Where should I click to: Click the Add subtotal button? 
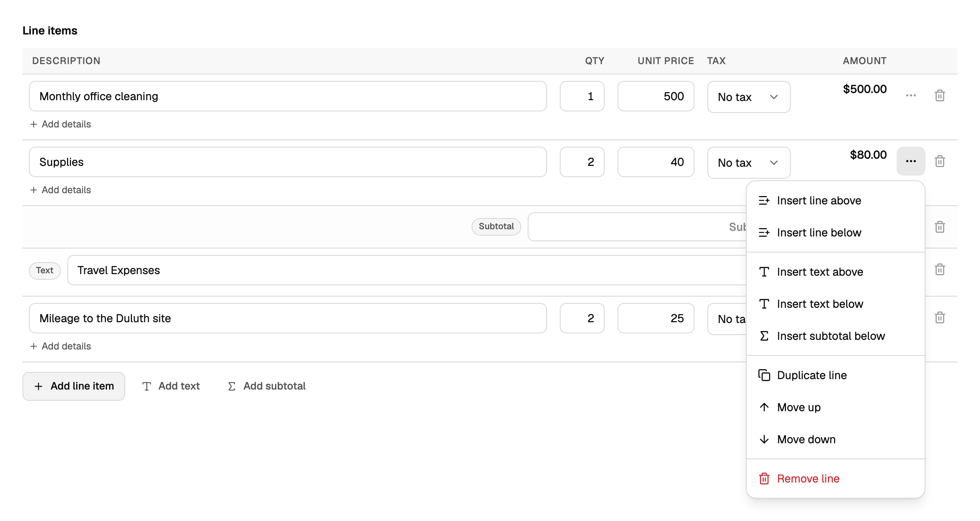tap(267, 386)
